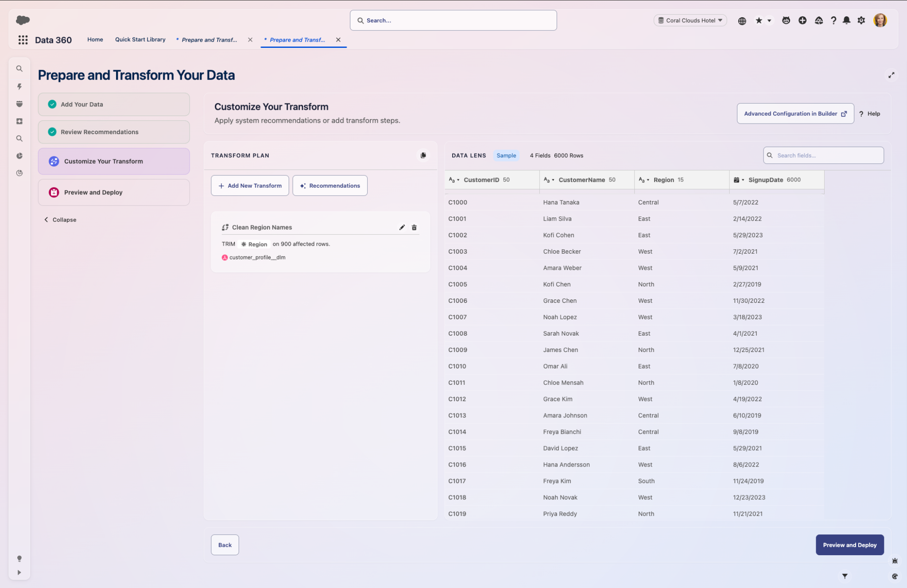Click the plus-square icon in left rail
Image resolution: width=907 pixels, height=588 pixels.
click(19, 121)
